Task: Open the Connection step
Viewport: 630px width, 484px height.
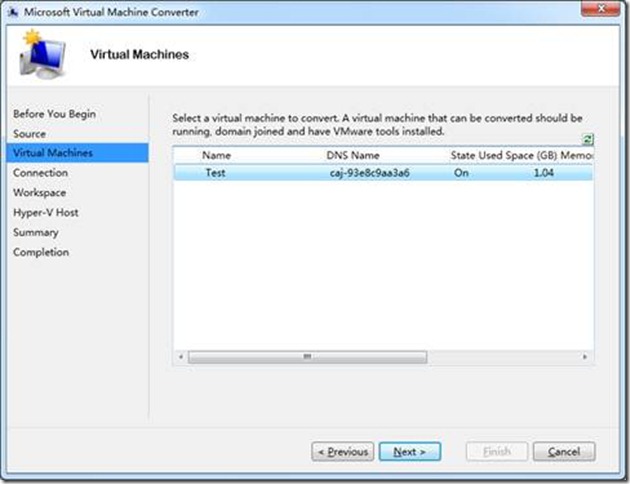Action: [40, 173]
